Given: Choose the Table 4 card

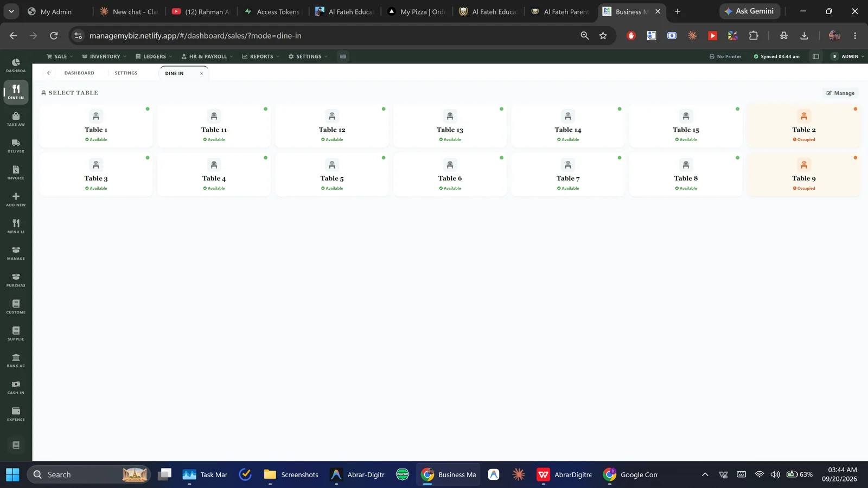Looking at the screenshot, I should tap(214, 175).
